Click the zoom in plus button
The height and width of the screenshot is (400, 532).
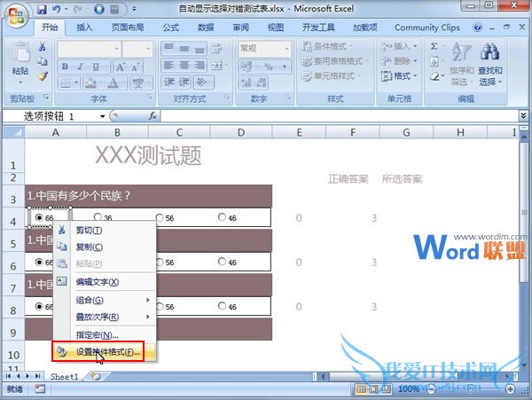(511, 389)
